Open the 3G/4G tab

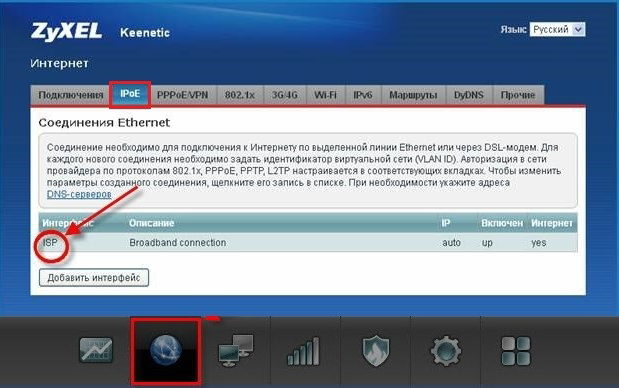284,95
